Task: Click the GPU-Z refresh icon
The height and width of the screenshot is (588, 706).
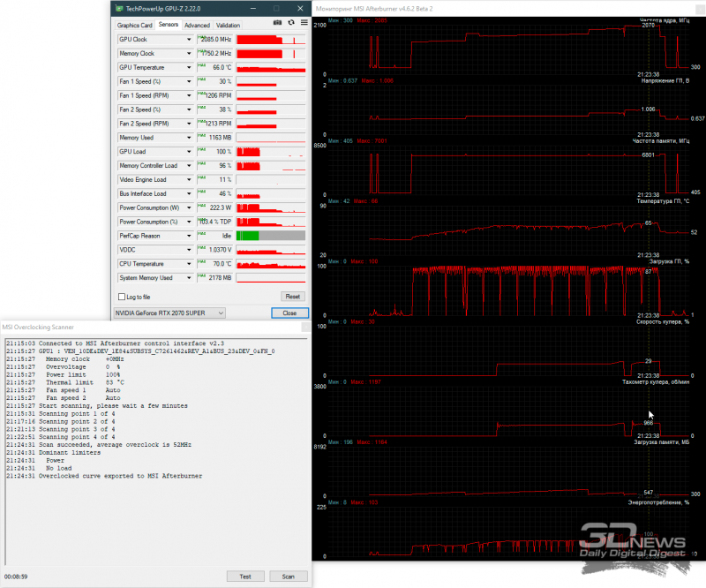Action: tap(291, 23)
